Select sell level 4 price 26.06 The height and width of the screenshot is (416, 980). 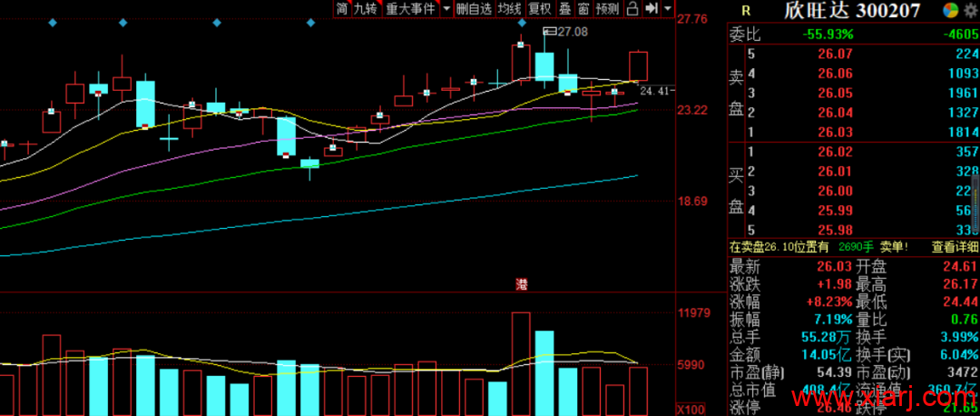pos(835,74)
